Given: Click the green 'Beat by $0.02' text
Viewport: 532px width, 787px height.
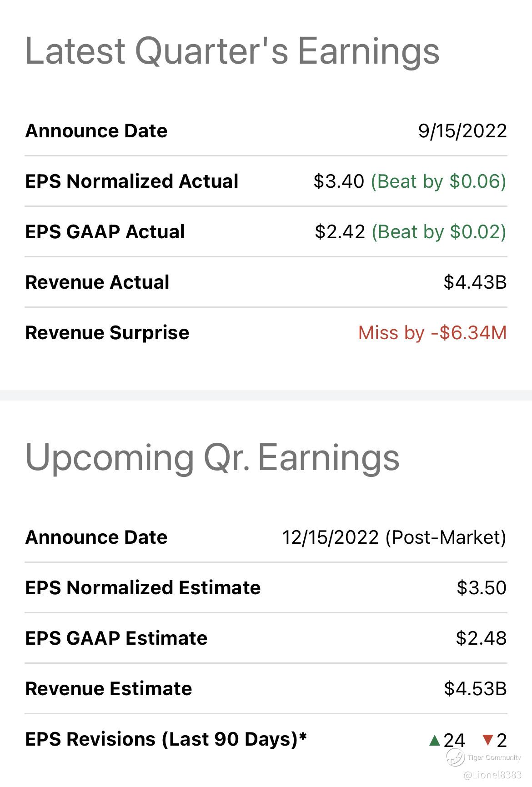Looking at the screenshot, I should click(x=439, y=232).
